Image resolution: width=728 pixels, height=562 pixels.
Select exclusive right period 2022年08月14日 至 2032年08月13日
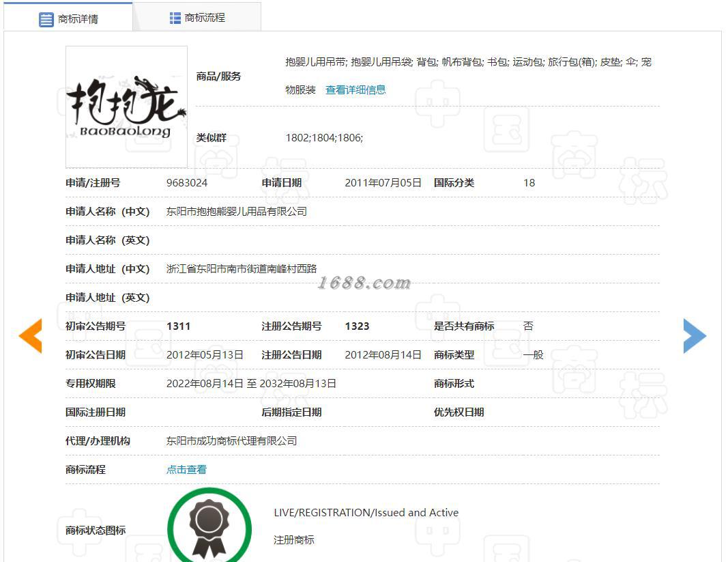(251, 384)
